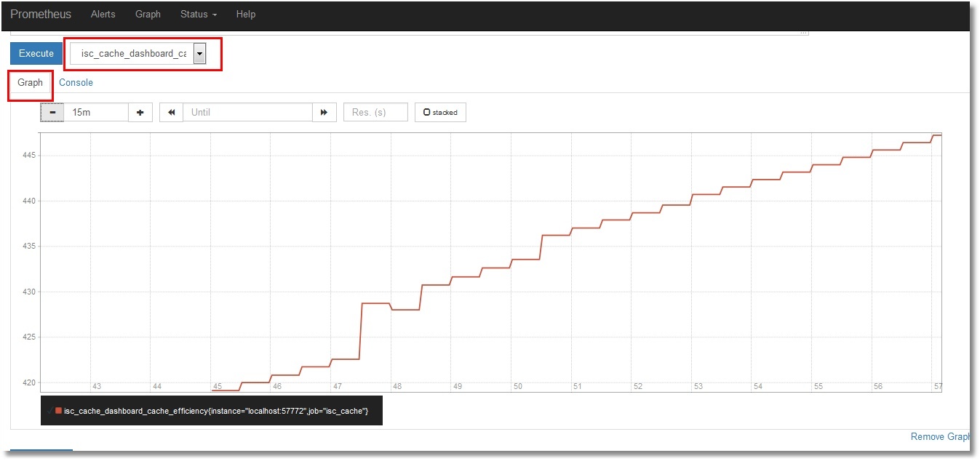Open the Help navbar link

(246, 15)
